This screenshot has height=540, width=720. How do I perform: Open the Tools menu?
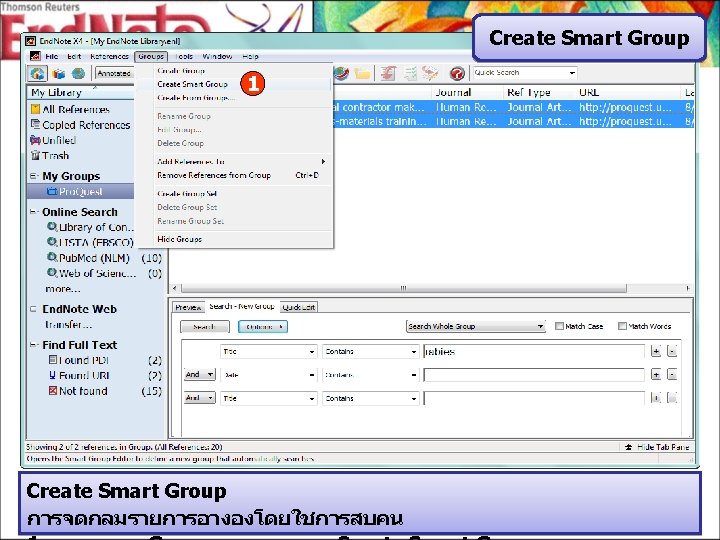click(184, 56)
